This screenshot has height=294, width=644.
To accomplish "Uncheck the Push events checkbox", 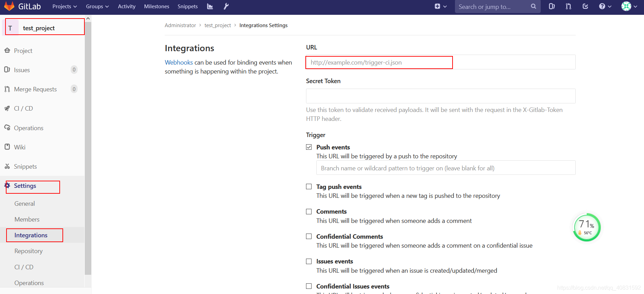I will coord(309,147).
